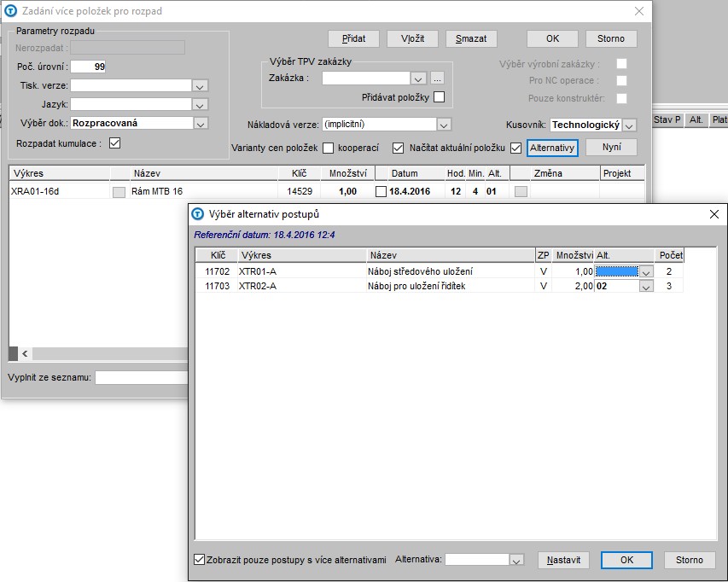The height and width of the screenshot is (582, 728).
Task: Click Storno in Zadání více položek window
Action: coord(611,38)
